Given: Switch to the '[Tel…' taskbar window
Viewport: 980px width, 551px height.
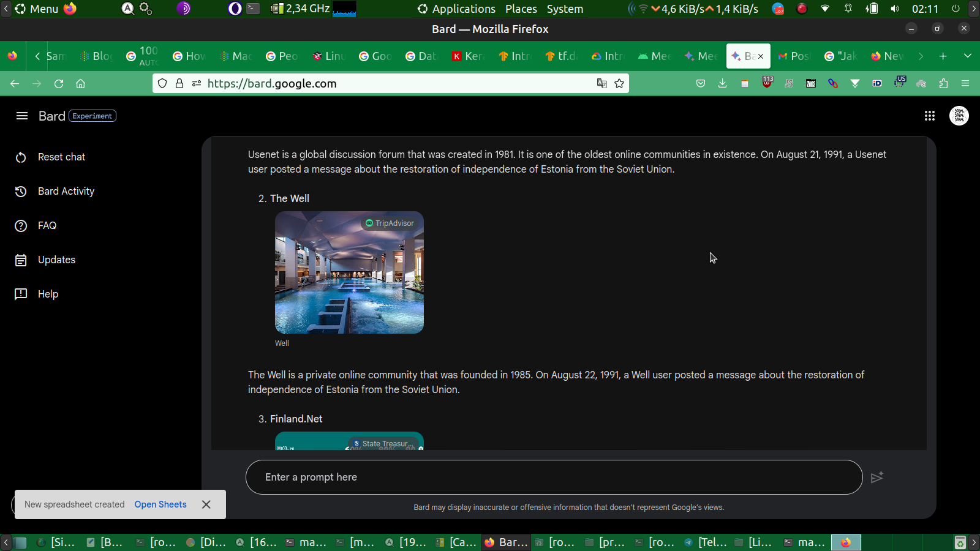Looking at the screenshot, I should pos(705,542).
